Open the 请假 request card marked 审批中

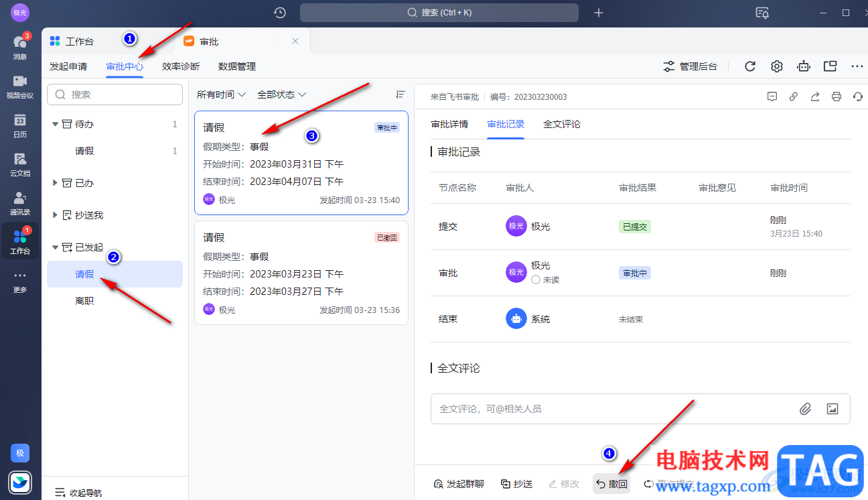pyautogui.click(x=301, y=163)
